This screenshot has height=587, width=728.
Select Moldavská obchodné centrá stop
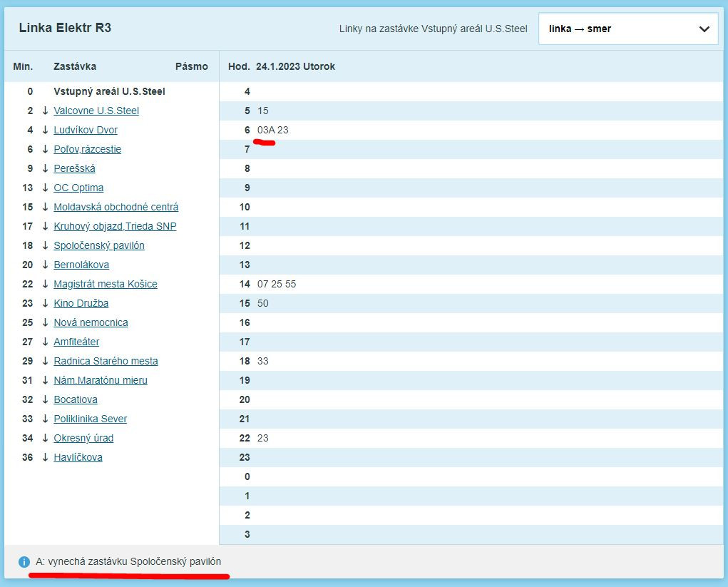[116, 207]
